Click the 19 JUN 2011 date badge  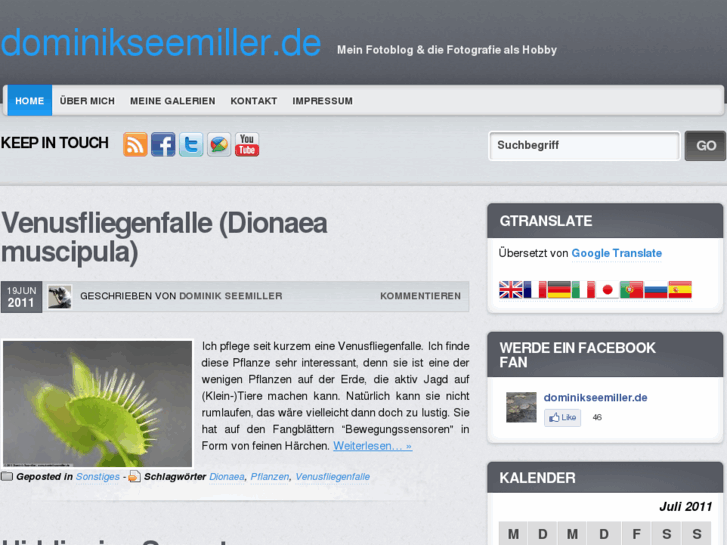click(x=21, y=297)
